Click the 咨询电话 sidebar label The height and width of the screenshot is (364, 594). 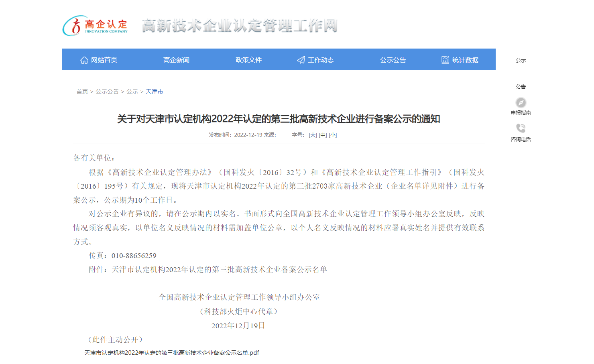coord(521,140)
